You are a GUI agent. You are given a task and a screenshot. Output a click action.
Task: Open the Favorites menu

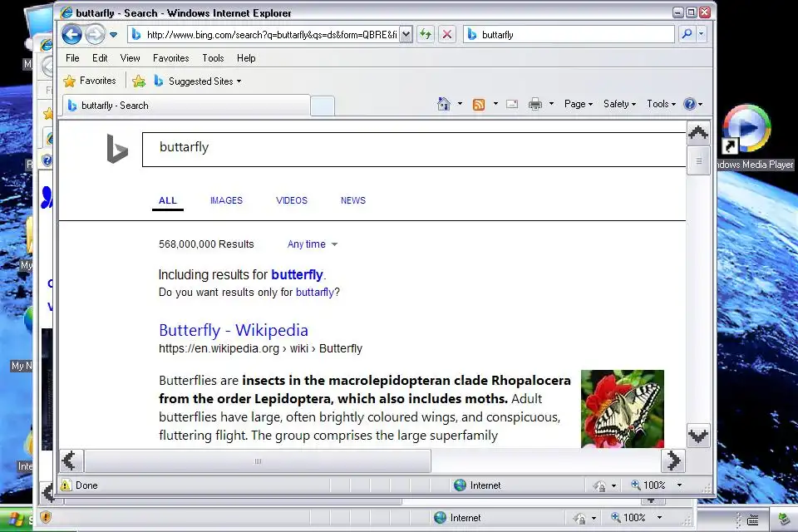171,58
